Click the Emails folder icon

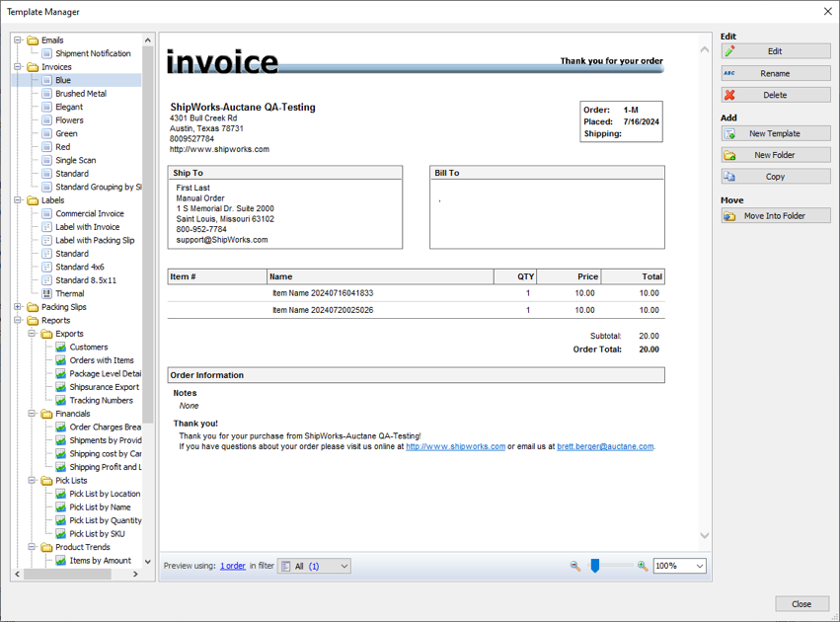pyautogui.click(x=33, y=40)
